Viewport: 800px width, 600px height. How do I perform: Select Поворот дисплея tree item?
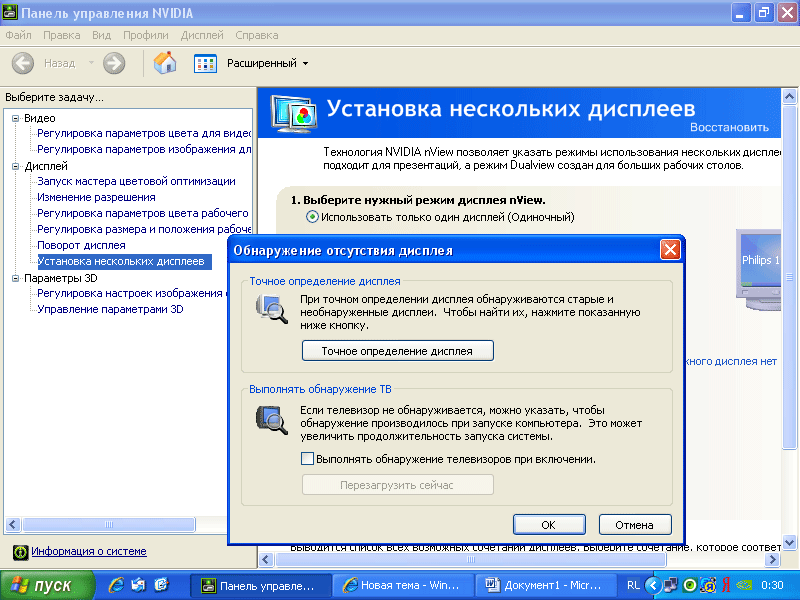(x=81, y=245)
